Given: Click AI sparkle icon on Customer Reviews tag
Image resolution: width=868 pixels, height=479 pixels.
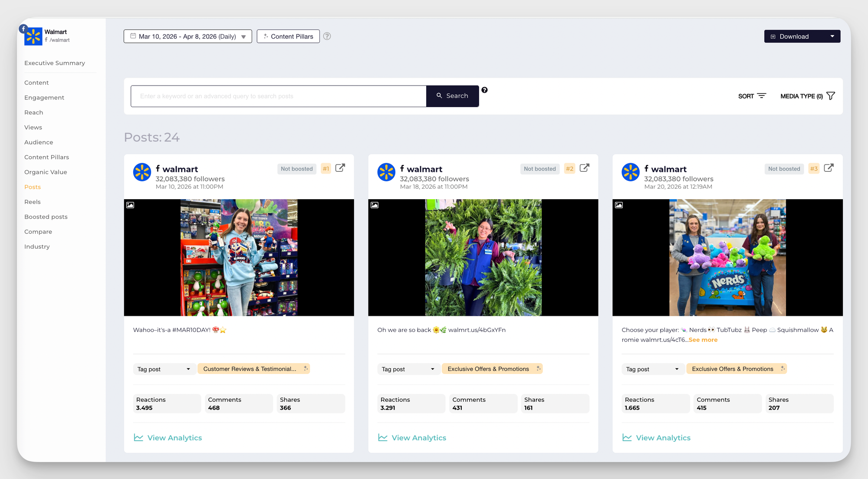Looking at the screenshot, I should tap(306, 368).
